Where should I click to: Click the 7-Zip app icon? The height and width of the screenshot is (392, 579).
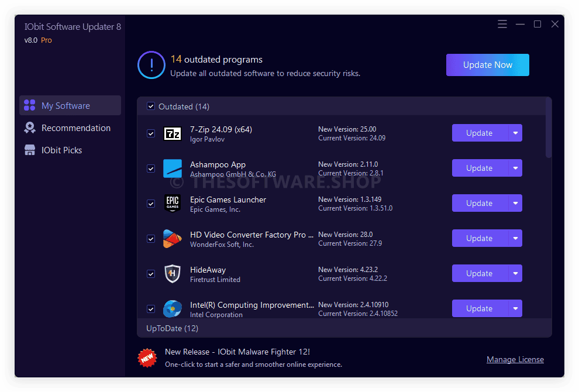(x=173, y=133)
